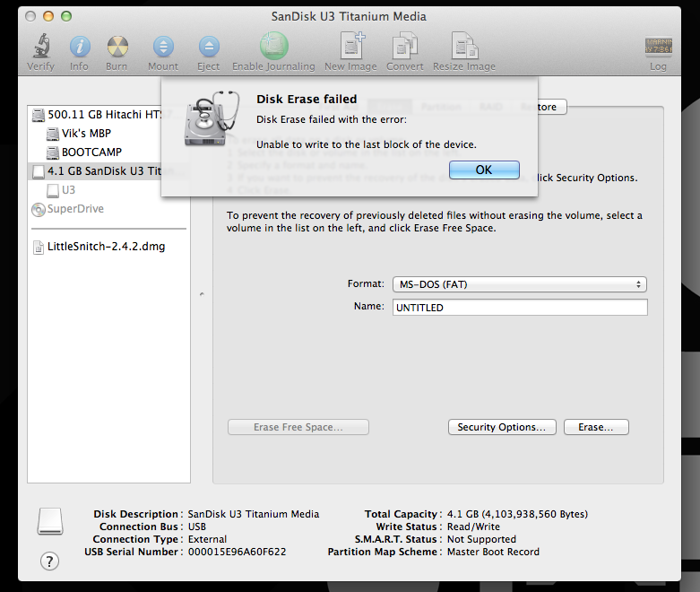Create a New Image from toolbar

tap(351, 45)
